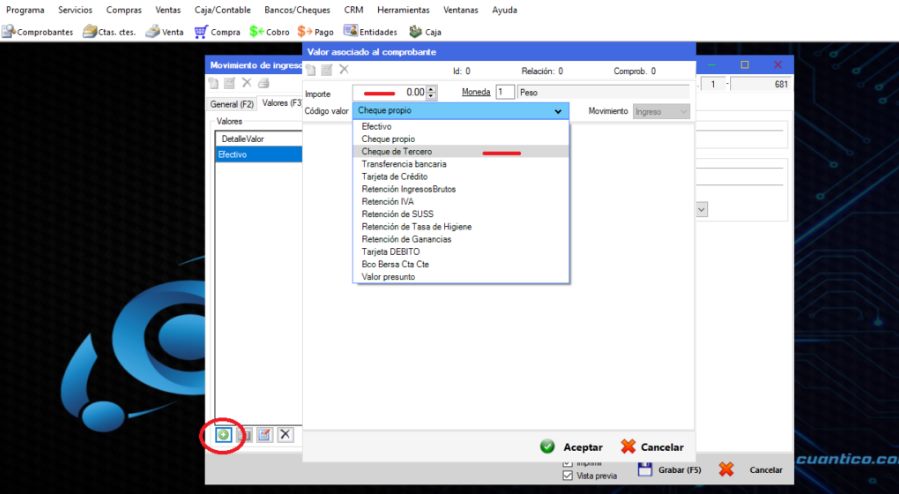Select Cheque propio from the dropdown list

(461, 139)
